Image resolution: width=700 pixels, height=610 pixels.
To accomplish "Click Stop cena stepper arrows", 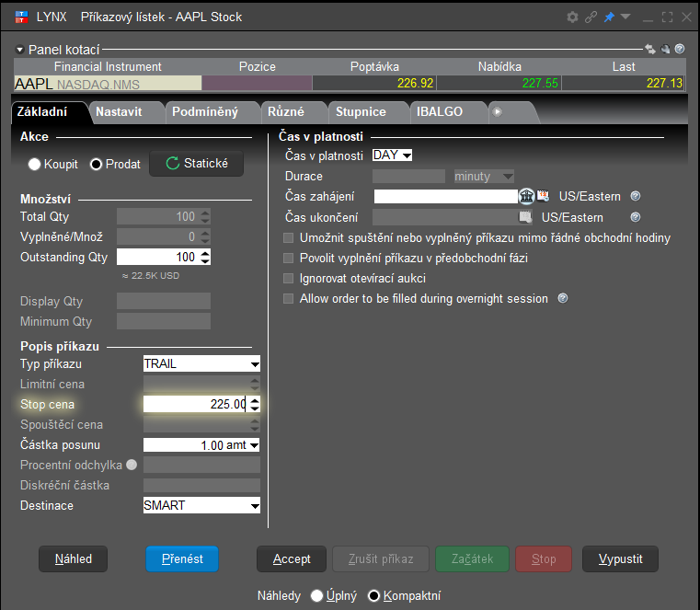I will [255, 405].
